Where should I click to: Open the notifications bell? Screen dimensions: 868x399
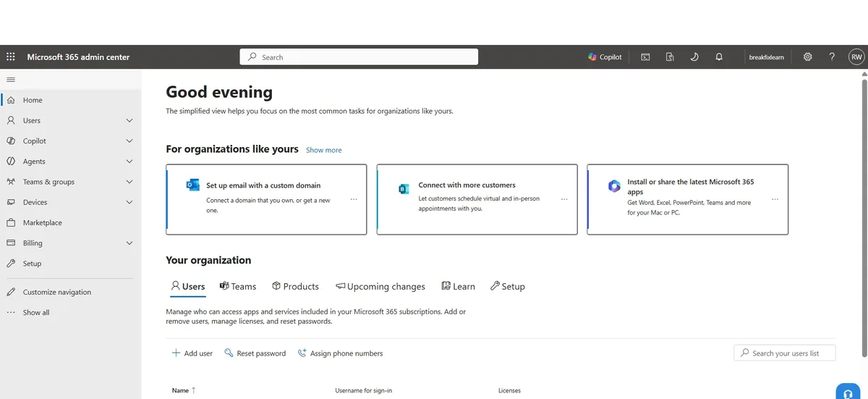(719, 56)
